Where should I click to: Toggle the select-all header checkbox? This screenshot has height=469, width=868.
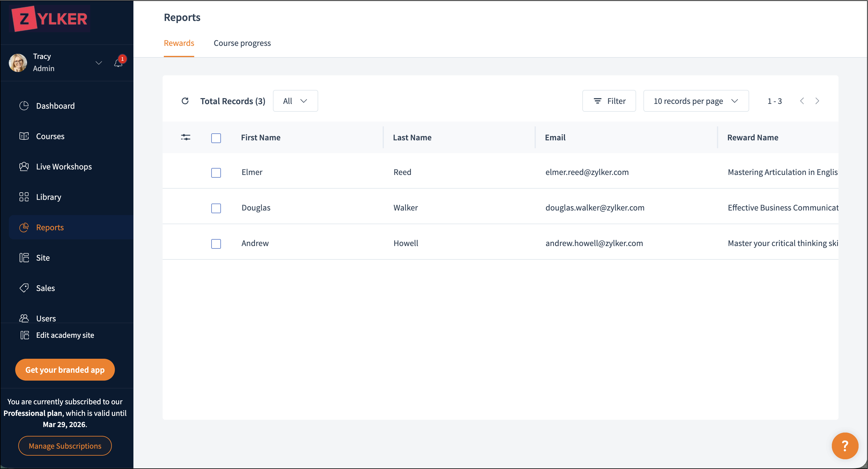click(216, 138)
